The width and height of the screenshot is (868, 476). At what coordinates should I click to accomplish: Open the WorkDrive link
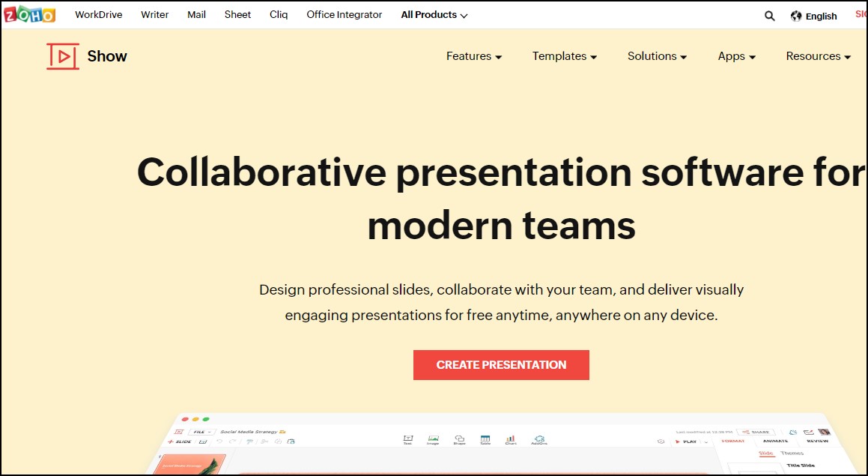coord(99,15)
